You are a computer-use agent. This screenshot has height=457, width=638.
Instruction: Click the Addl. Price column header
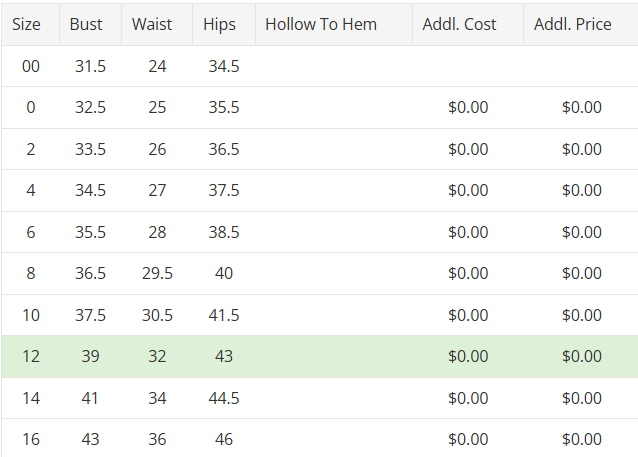(572, 24)
